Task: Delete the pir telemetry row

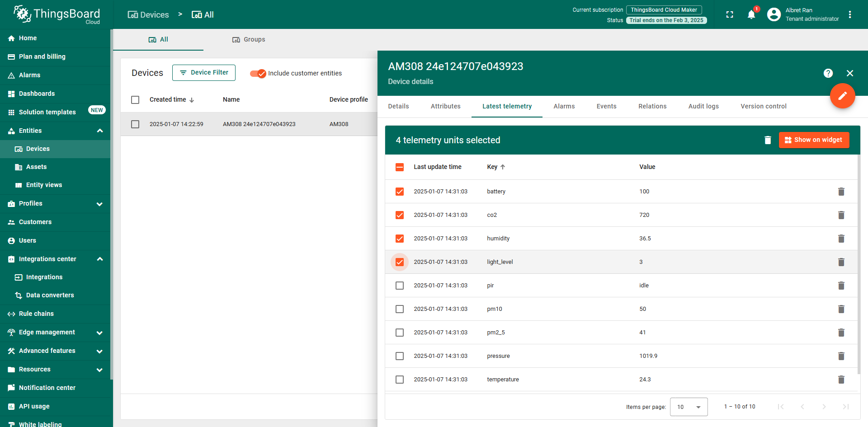Action: tap(841, 286)
